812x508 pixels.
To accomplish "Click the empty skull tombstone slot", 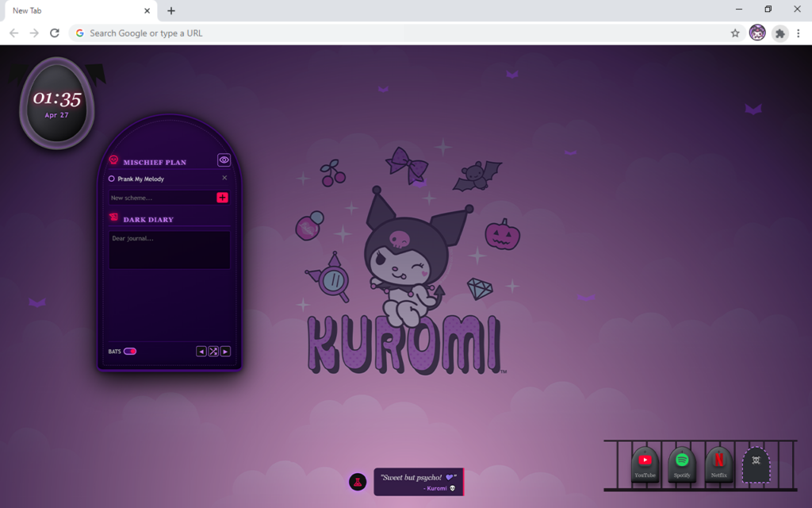I will coord(756,464).
